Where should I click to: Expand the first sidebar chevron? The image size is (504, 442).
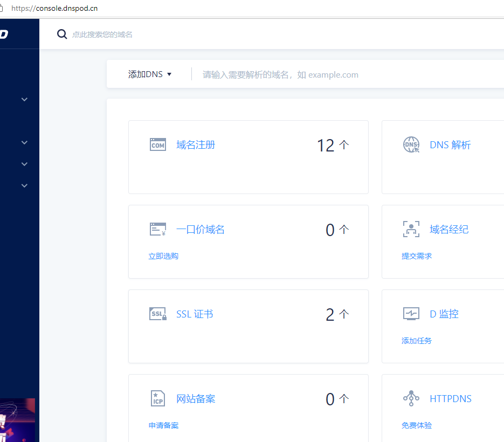tap(24, 99)
